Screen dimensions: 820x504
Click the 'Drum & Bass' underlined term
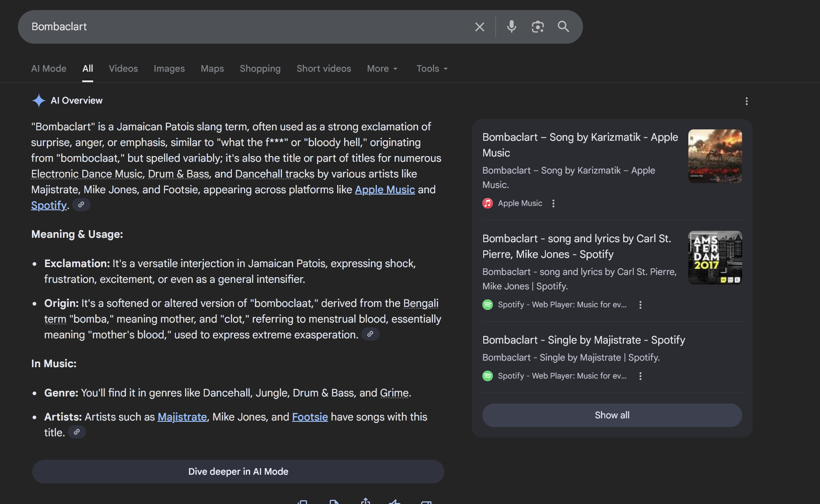point(178,174)
